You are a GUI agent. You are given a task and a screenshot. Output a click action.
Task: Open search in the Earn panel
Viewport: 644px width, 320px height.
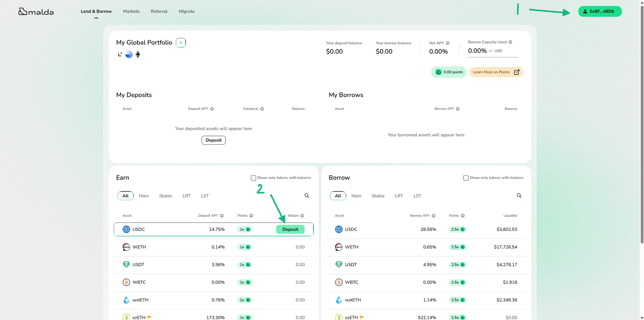point(307,195)
